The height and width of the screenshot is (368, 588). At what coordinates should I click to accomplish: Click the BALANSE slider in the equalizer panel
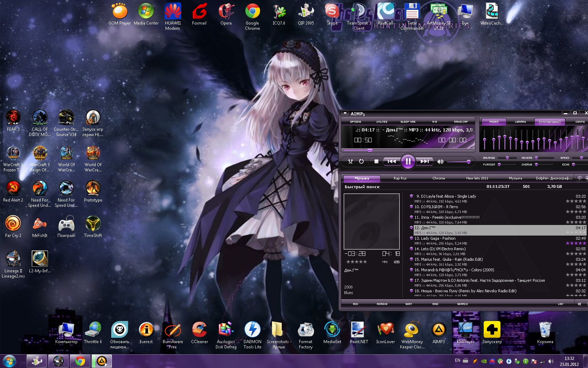coord(507,158)
